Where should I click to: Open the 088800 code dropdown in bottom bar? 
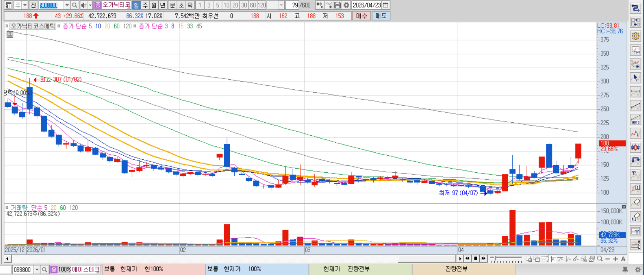pos(37,269)
